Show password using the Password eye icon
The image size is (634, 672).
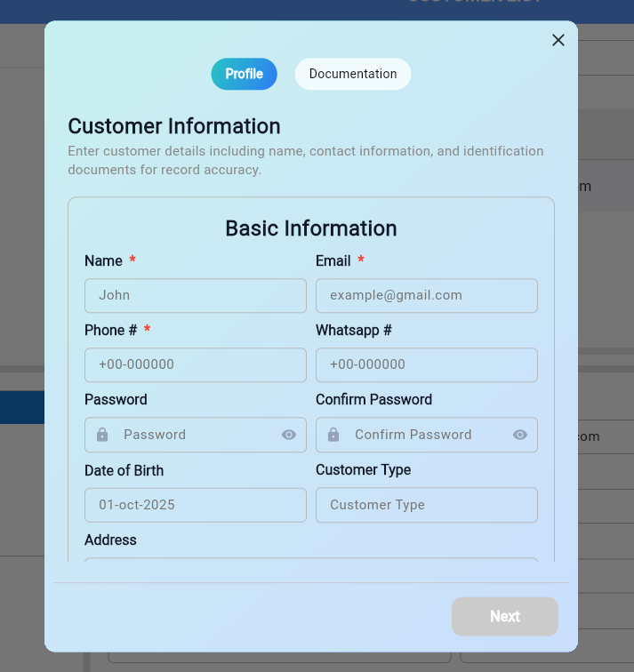[289, 435]
